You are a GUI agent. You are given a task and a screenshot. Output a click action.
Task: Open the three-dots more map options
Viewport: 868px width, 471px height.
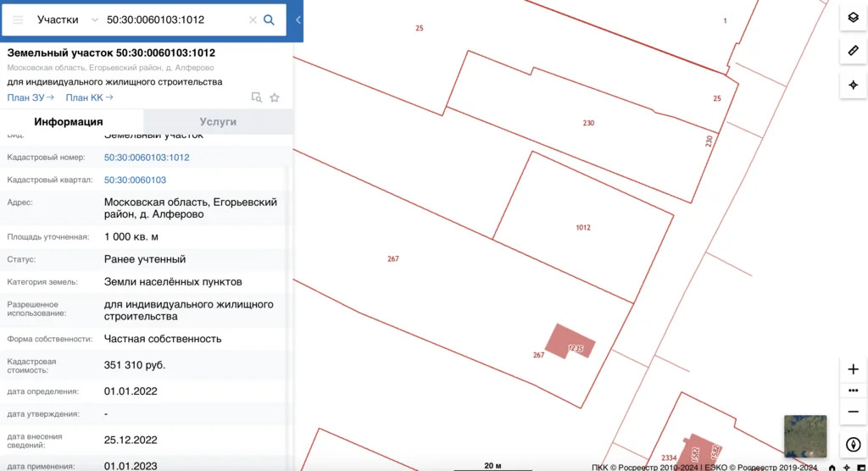[x=853, y=391]
